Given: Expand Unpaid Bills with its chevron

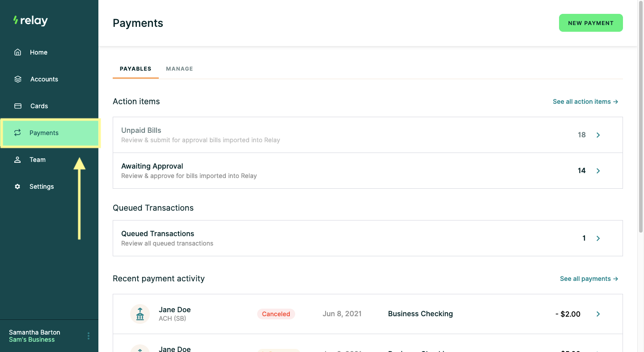Looking at the screenshot, I should (598, 135).
